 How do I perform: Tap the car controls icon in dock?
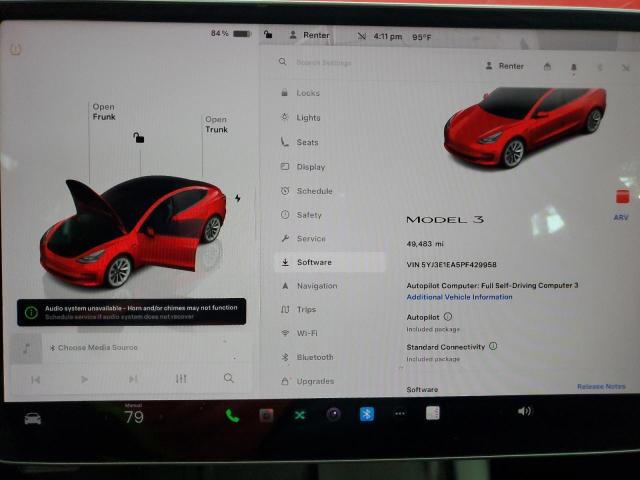tap(33, 418)
